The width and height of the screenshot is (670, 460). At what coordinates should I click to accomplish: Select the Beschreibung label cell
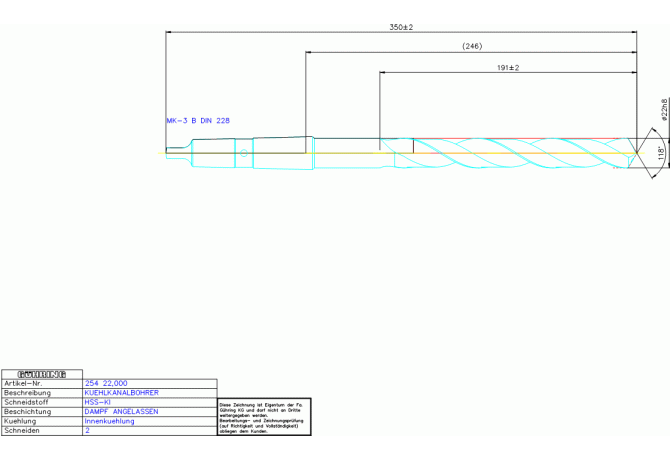pos(42,393)
